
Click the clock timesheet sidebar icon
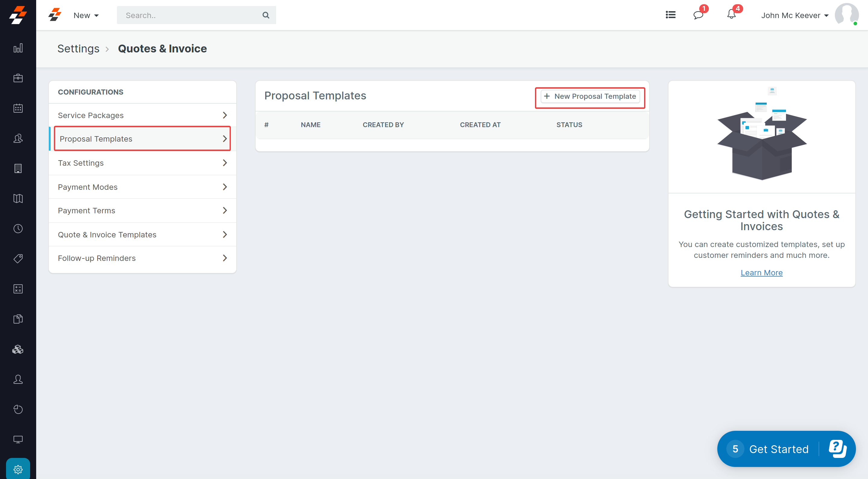pyautogui.click(x=18, y=229)
